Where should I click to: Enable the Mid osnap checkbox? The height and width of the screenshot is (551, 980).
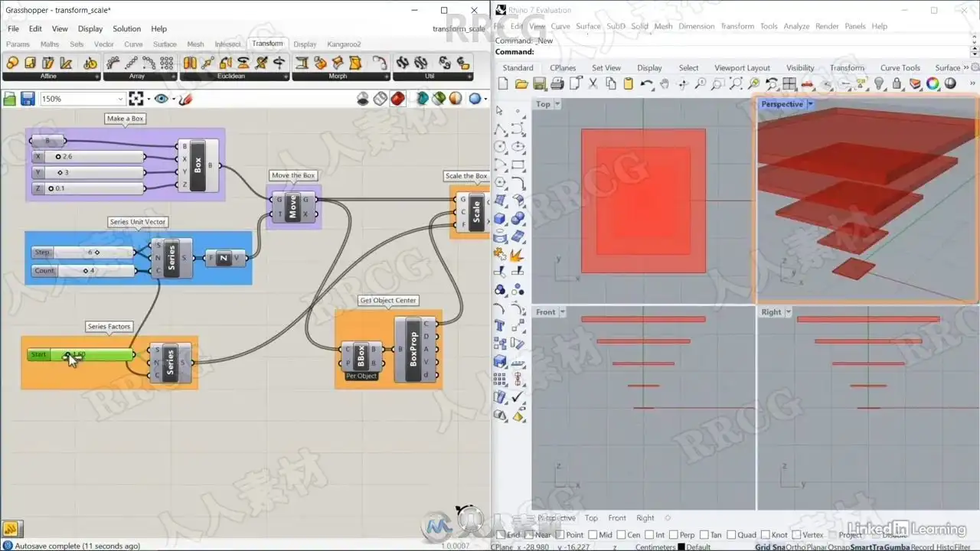click(x=593, y=535)
